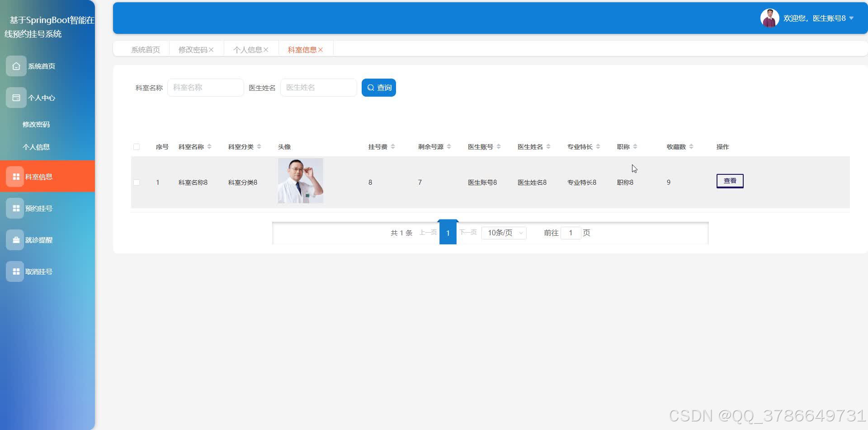
Task: Open 系统首页 in the sidebar
Action: [47, 66]
